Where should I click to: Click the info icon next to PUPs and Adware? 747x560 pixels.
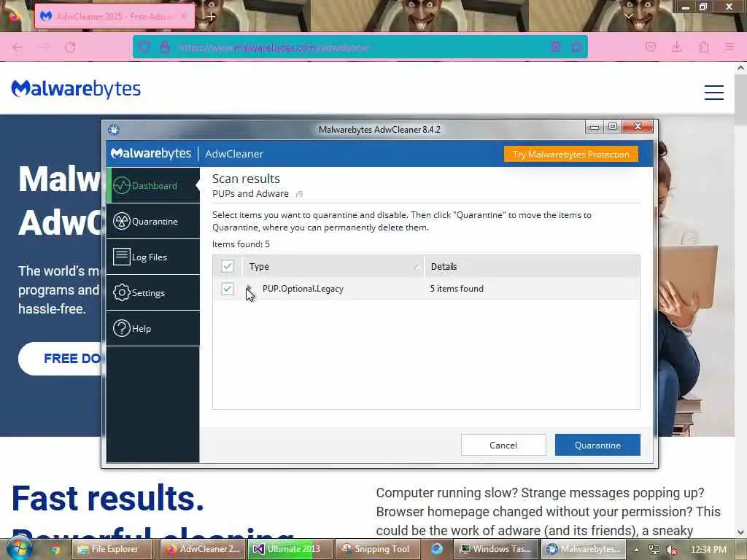299,194
